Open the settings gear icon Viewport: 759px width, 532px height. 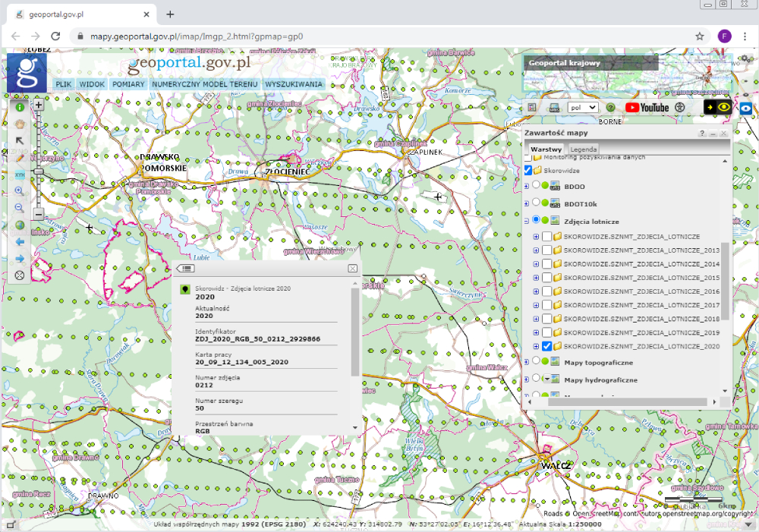(747, 59)
